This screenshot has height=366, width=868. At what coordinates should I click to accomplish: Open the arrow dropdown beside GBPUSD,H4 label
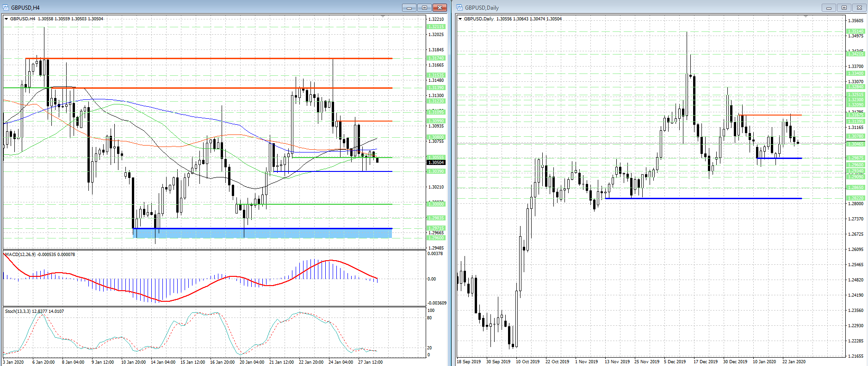click(x=6, y=19)
